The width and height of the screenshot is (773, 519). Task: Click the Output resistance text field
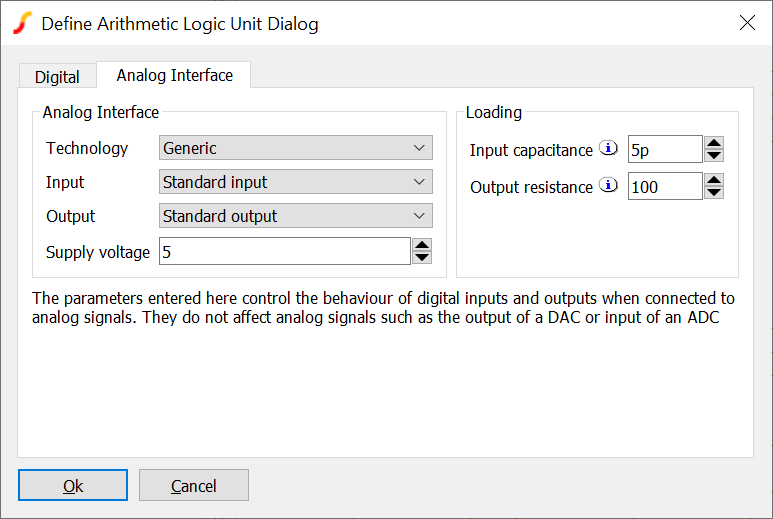coord(665,187)
